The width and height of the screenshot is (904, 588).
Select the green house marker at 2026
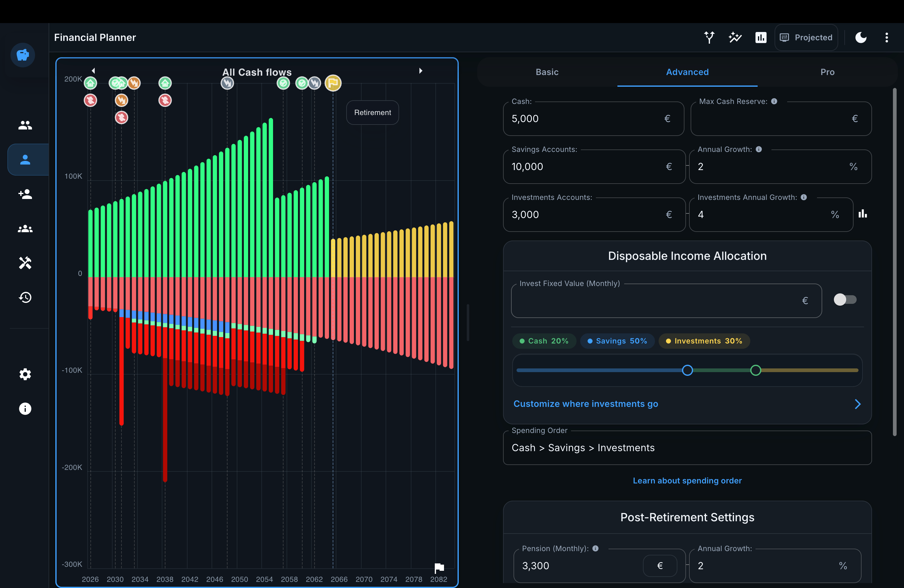(90, 83)
